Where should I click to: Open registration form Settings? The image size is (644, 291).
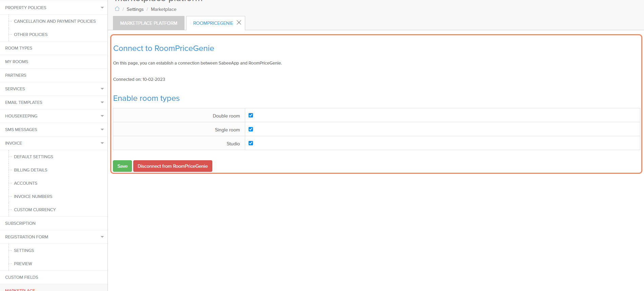[24, 250]
